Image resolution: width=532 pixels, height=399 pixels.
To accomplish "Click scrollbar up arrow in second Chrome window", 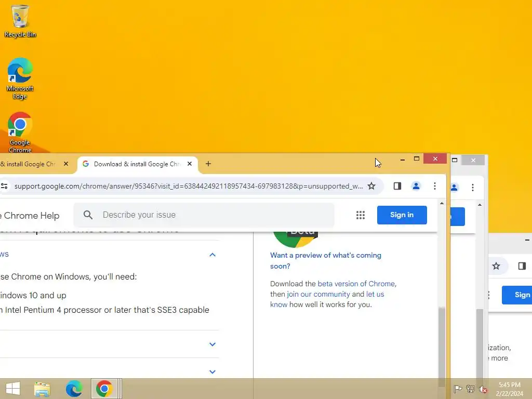I will click(480, 205).
